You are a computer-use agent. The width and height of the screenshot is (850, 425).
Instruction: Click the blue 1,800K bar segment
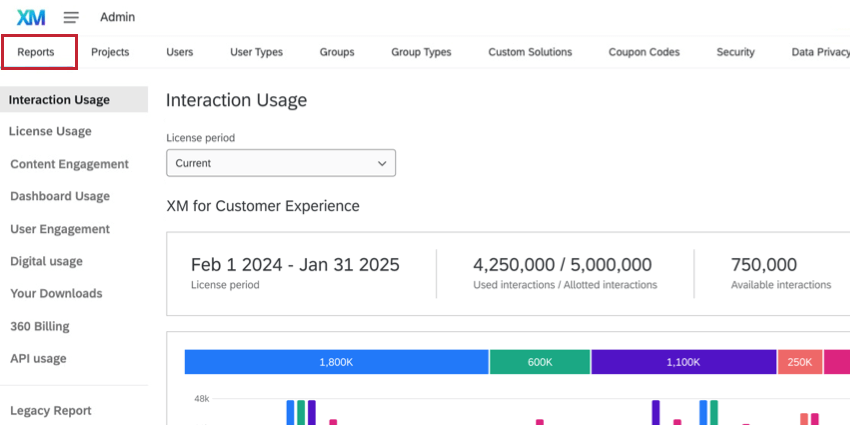click(336, 362)
